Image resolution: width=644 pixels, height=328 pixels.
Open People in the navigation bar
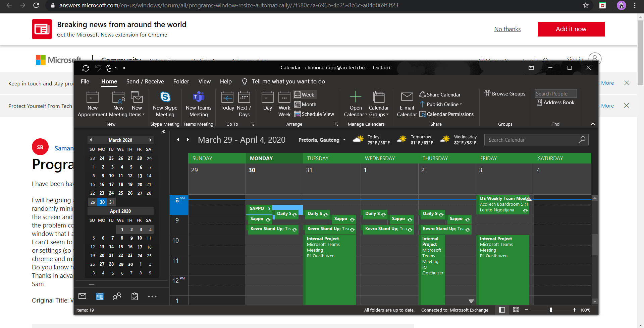(x=117, y=296)
